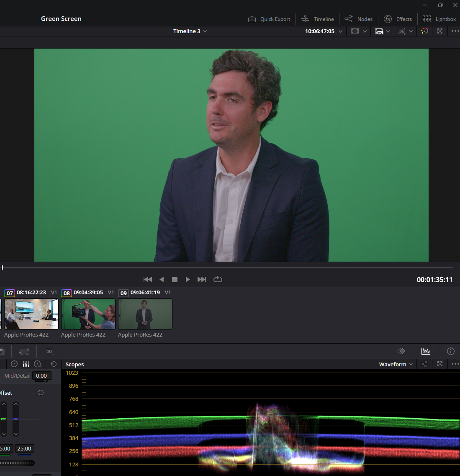Toggle the Nodes editor panel
Screen dimensions: 460x476
(x=359, y=19)
